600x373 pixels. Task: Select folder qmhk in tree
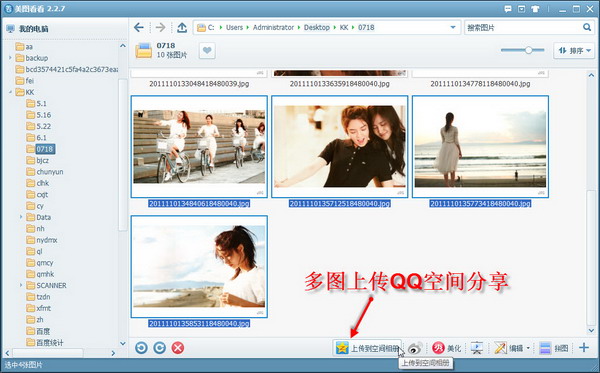click(40, 274)
